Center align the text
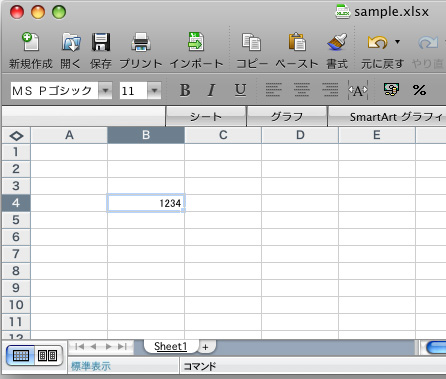Screen dimensions: 446x379 point(302,90)
